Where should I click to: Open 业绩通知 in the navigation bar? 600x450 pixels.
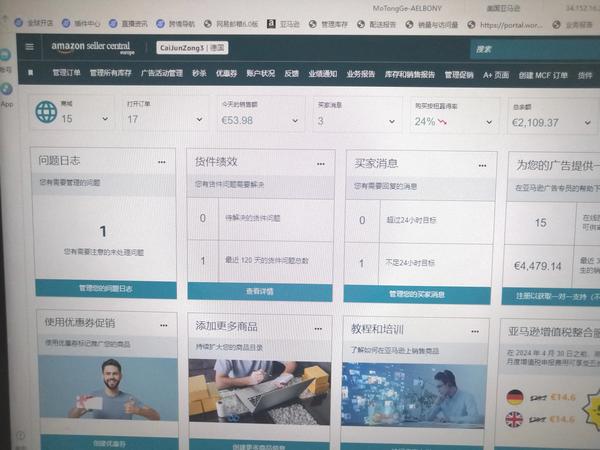322,73
